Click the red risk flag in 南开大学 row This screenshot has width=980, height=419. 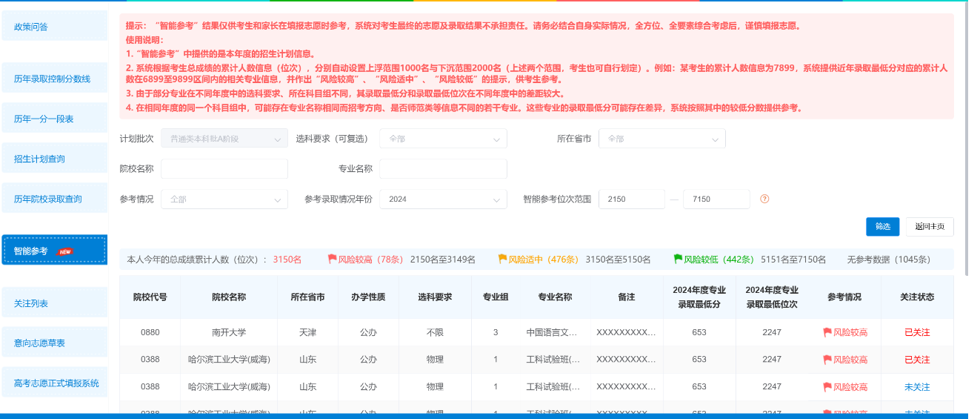(x=827, y=332)
